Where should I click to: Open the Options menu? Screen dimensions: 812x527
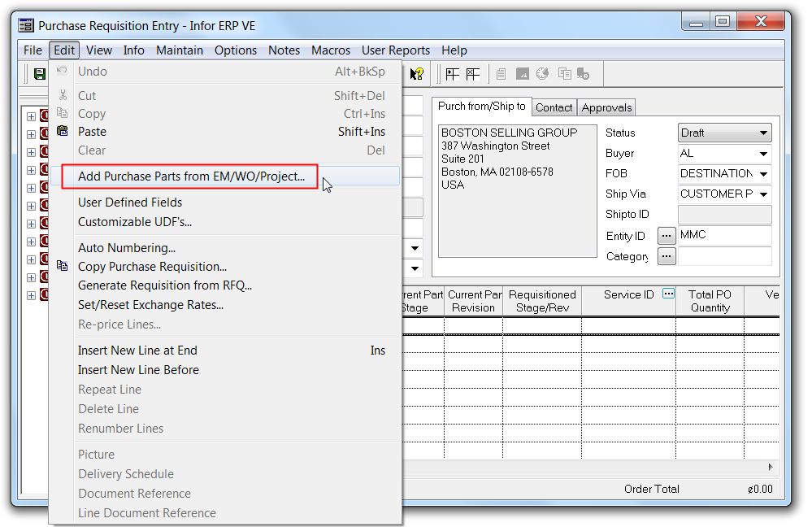[236, 50]
